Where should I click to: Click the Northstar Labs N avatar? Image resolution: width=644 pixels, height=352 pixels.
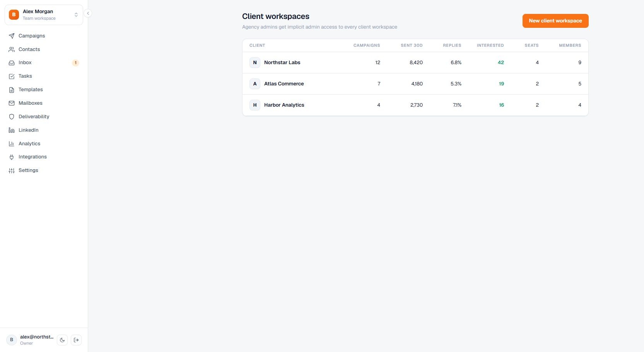[255, 63]
